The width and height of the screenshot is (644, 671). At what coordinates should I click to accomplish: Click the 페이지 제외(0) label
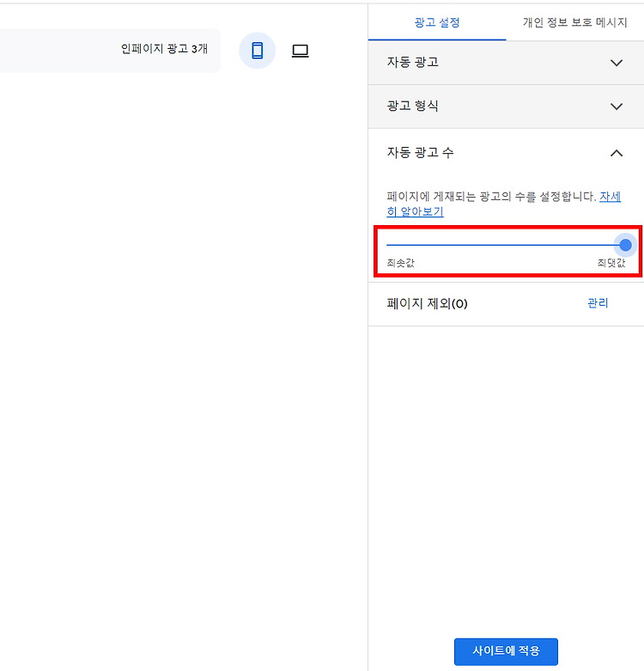point(428,303)
